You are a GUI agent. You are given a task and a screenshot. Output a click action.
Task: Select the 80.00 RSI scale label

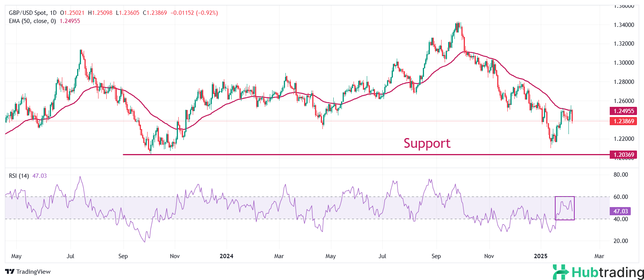click(621, 175)
